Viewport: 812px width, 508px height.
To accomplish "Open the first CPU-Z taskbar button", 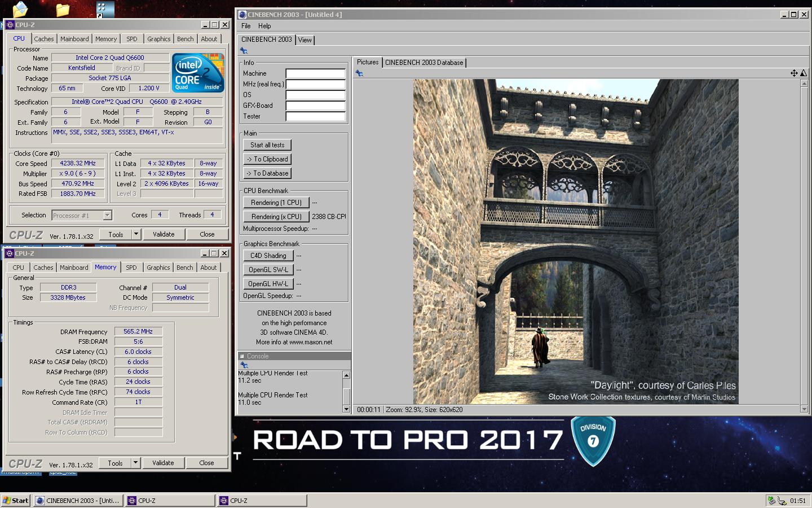I will (170, 501).
